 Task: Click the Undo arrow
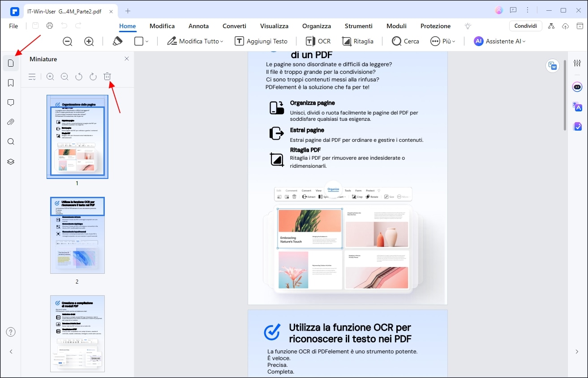[x=64, y=26]
